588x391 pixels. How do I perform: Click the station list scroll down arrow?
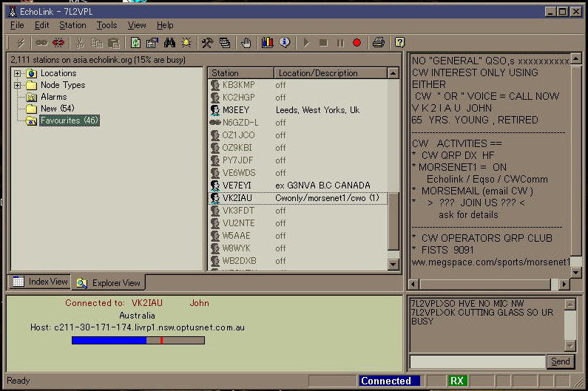[x=393, y=265]
